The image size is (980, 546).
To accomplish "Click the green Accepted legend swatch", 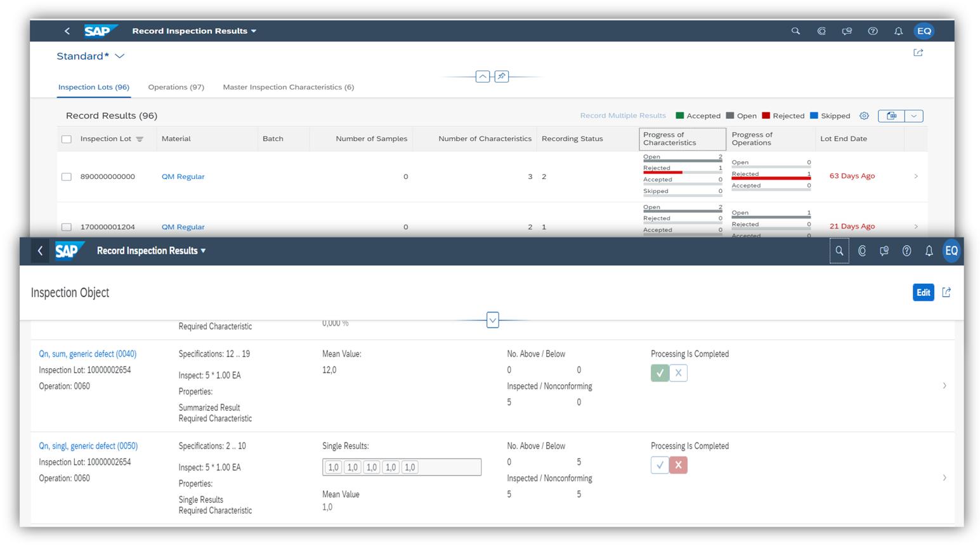I will pyautogui.click(x=680, y=116).
